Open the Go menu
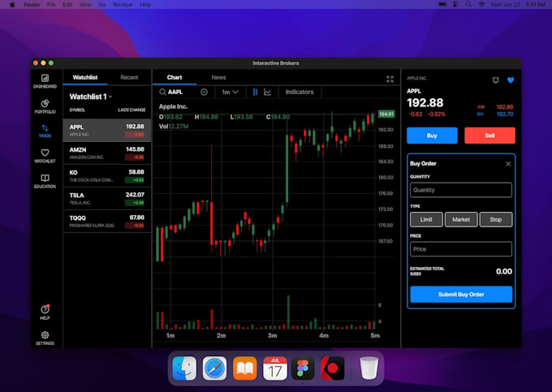This screenshot has width=552, height=392. click(x=102, y=5)
